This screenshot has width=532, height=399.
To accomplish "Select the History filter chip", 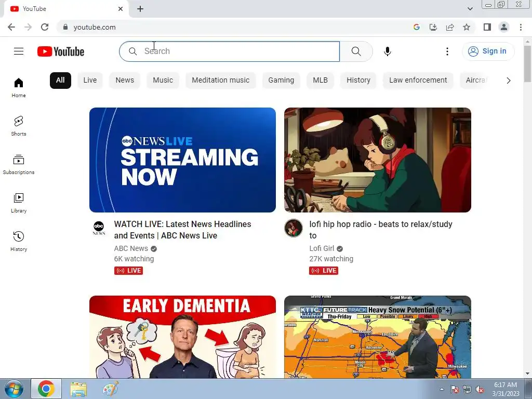I will [x=358, y=81].
